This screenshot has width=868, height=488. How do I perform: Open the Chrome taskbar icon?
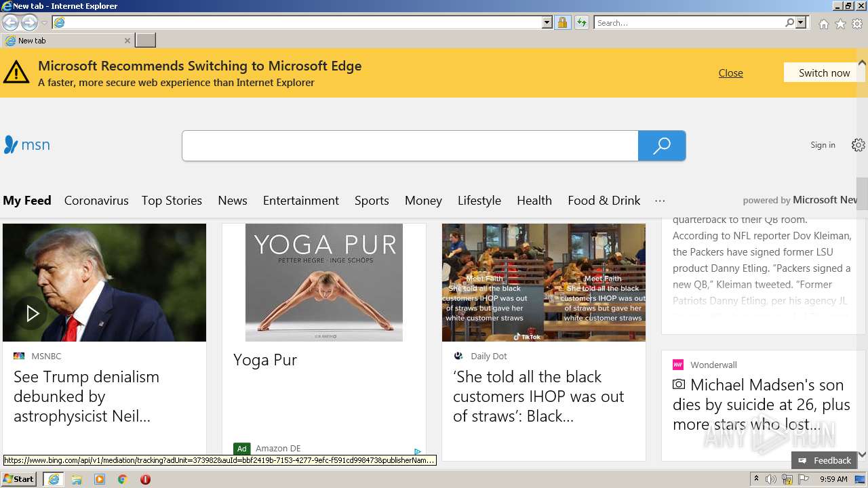pos(123,479)
